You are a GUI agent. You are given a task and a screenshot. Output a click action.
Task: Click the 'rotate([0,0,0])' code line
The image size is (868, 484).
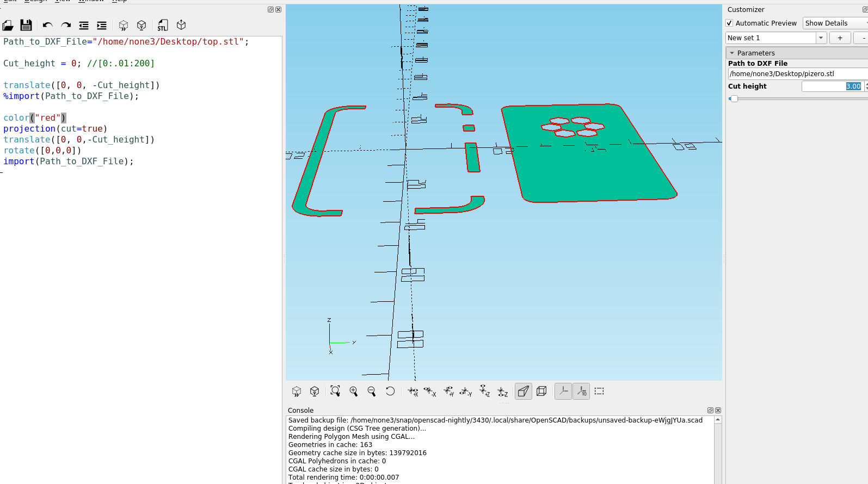pyautogui.click(x=42, y=151)
